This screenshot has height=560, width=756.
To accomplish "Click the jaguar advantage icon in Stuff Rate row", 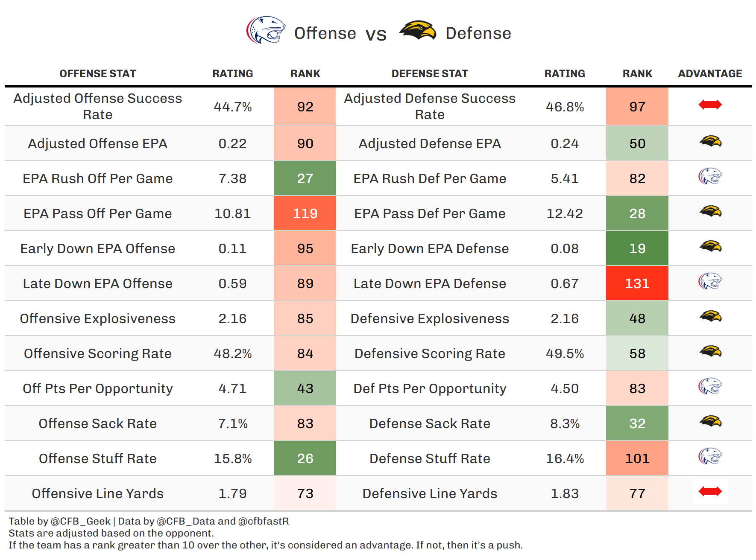I will click(x=710, y=456).
